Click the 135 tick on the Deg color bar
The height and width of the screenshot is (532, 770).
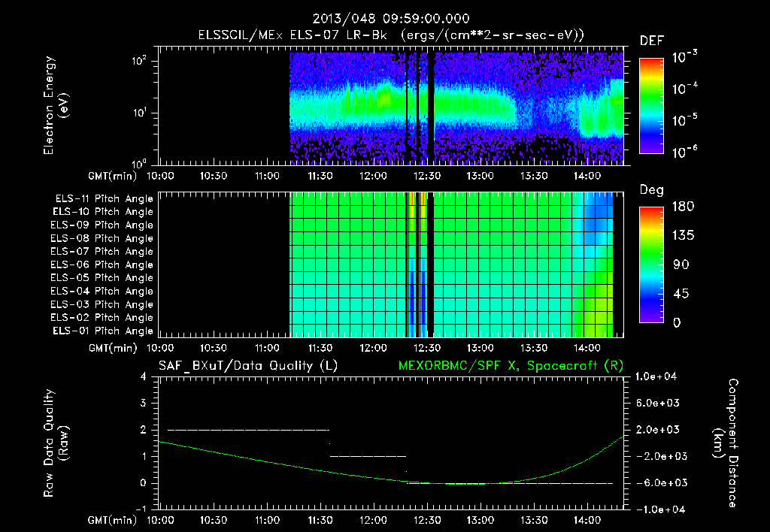coord(683,236)
